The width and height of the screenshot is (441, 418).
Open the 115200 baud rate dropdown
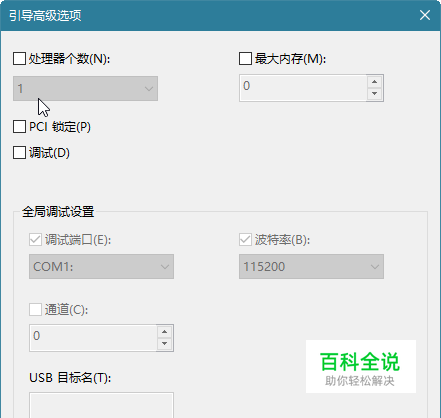click(311, 267)
